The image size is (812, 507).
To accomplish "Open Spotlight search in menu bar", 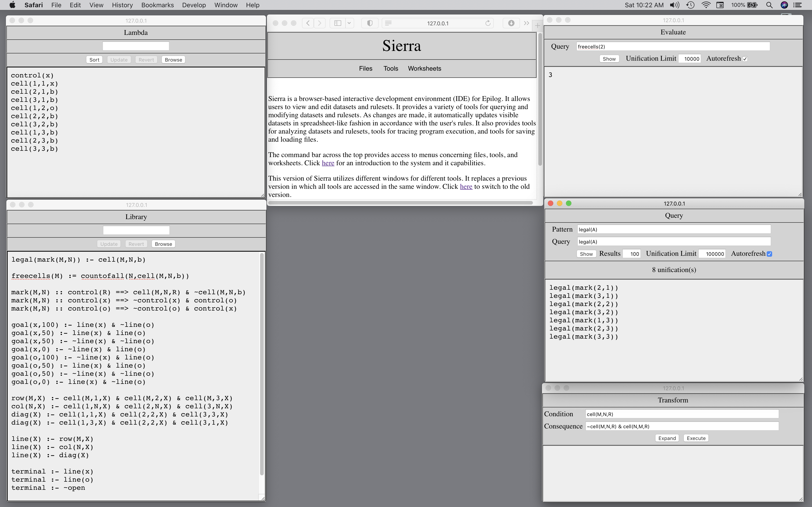I will [x=769, y=5].
